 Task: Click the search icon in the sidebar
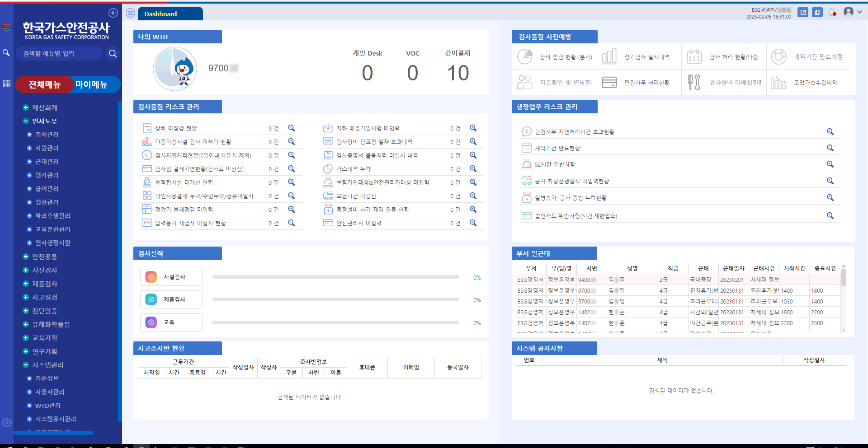point(6,53)
